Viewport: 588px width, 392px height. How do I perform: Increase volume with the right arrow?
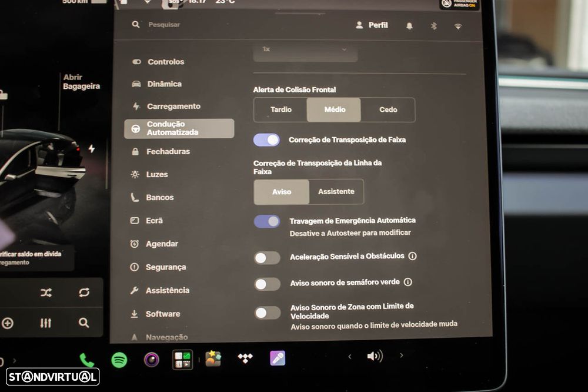click(401, 355)
